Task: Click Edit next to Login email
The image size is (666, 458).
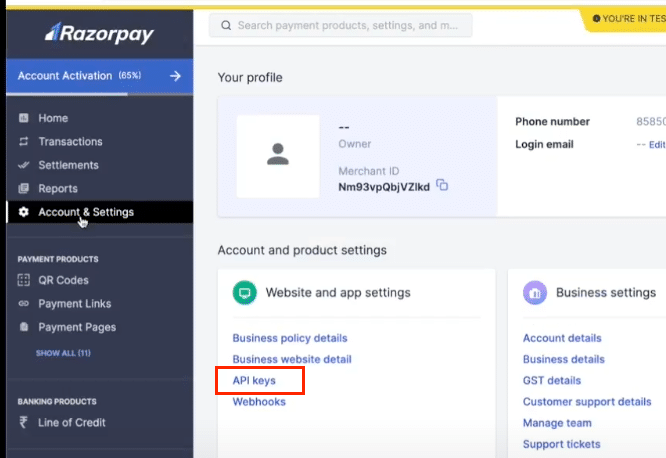Action: click(657, 145)
